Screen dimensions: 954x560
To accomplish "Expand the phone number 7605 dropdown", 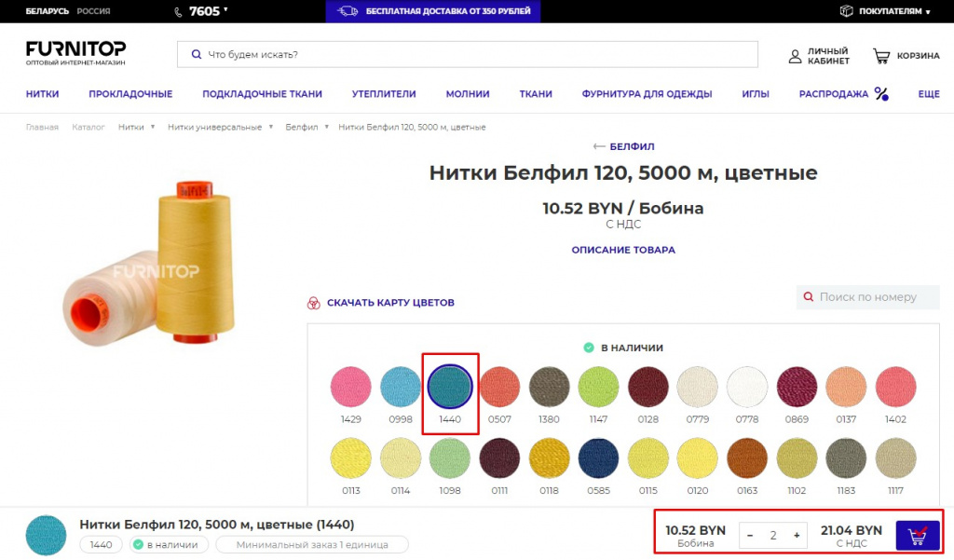I will click(x=225, y=9).
